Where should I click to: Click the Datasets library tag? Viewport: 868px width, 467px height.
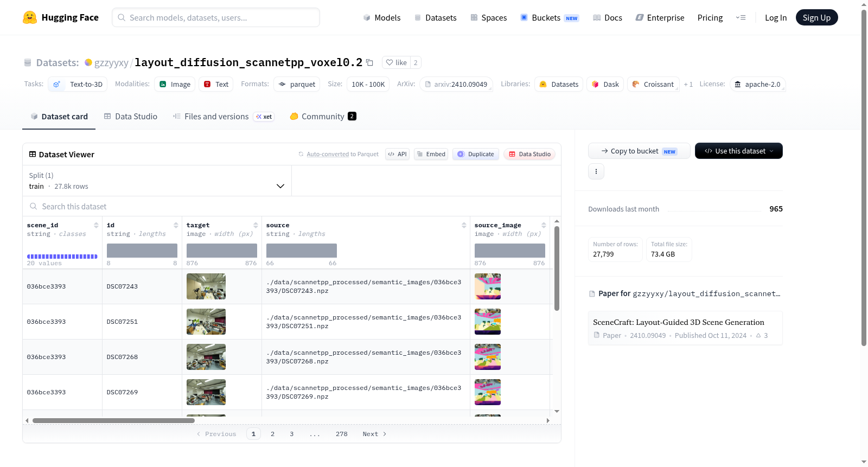(559, 84)
